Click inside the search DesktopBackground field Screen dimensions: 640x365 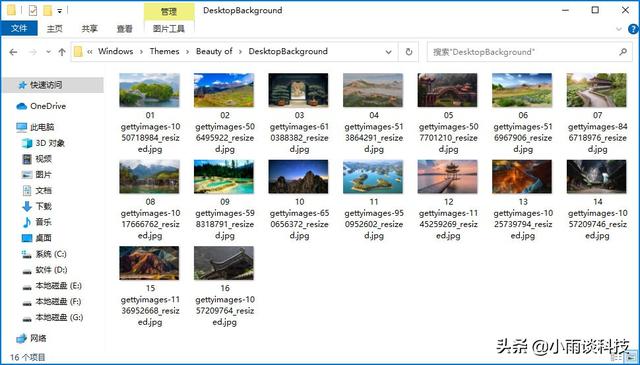(523, 52)
